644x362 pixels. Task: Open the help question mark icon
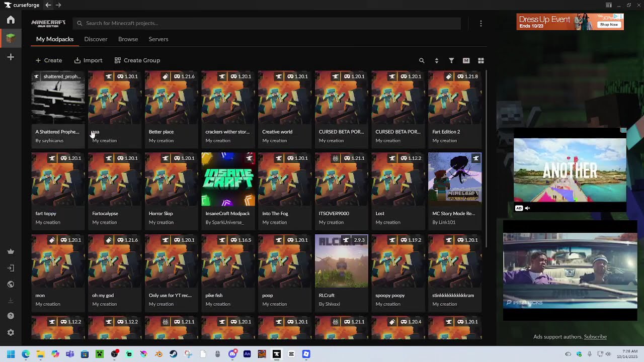[x=11, y=316]
